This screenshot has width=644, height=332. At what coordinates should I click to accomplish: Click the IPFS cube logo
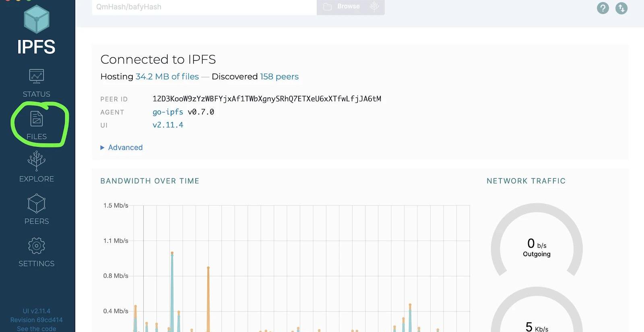36,19
